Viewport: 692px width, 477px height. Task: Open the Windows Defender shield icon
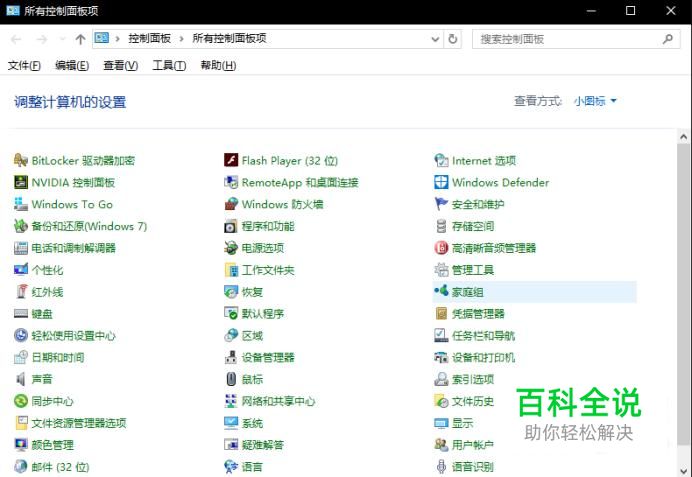441,182
